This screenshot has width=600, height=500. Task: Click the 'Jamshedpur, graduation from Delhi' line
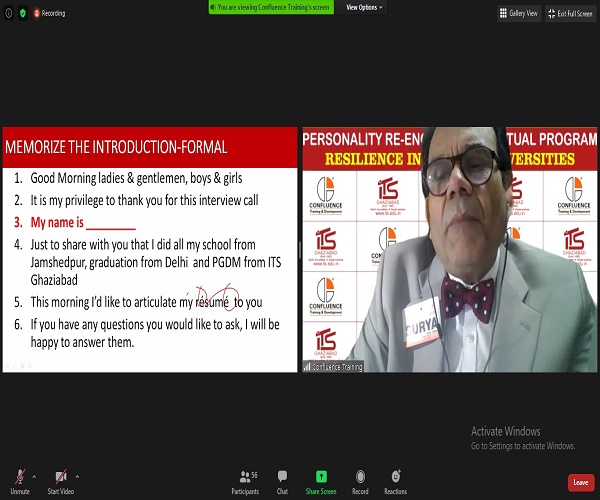[156, 262]
